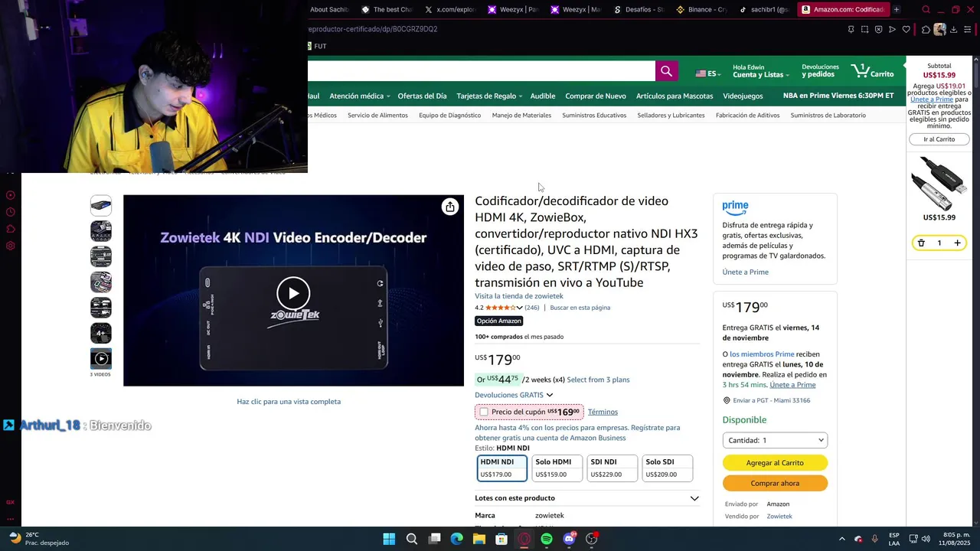Open browser extensions cube icon
980x551 pixels.
(926, 29)
